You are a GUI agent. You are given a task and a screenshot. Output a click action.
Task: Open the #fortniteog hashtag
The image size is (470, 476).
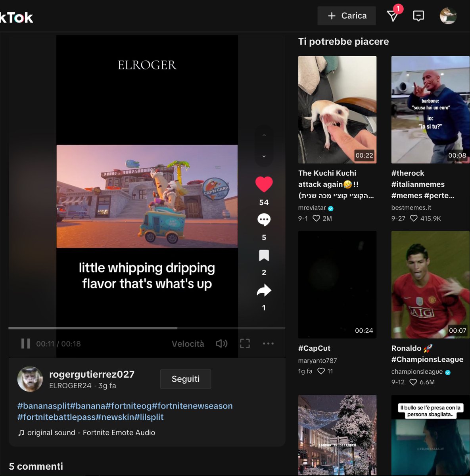coord(129,406)
